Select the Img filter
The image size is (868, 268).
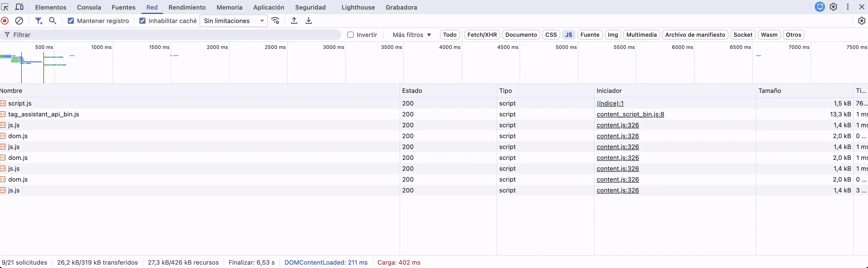pos(613,35)
